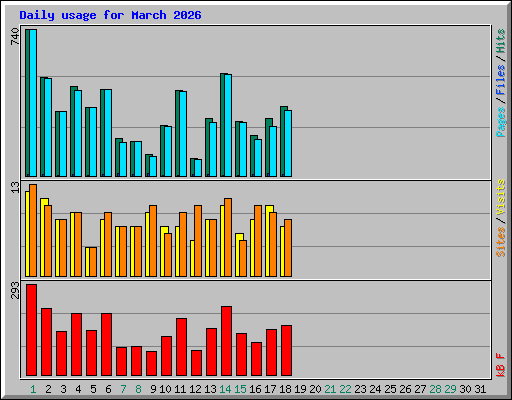Click green day 14 label
512x400 pixels.
tap(225, 389)
